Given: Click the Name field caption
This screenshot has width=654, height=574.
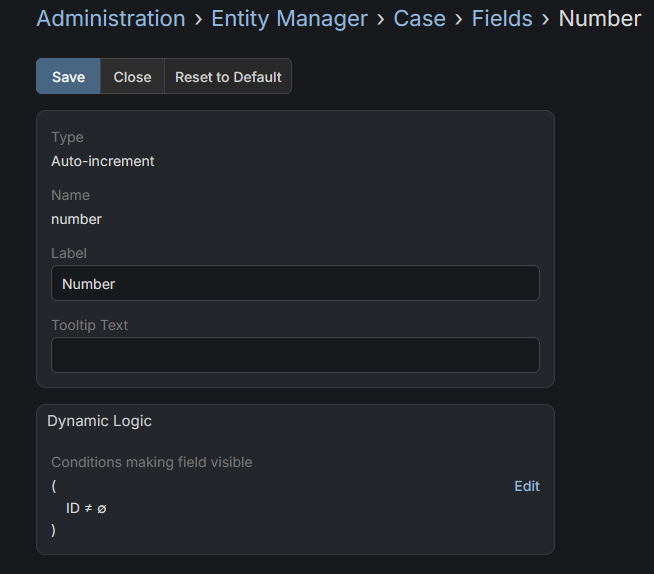Looking at the screenshot, I should (70, 195).
